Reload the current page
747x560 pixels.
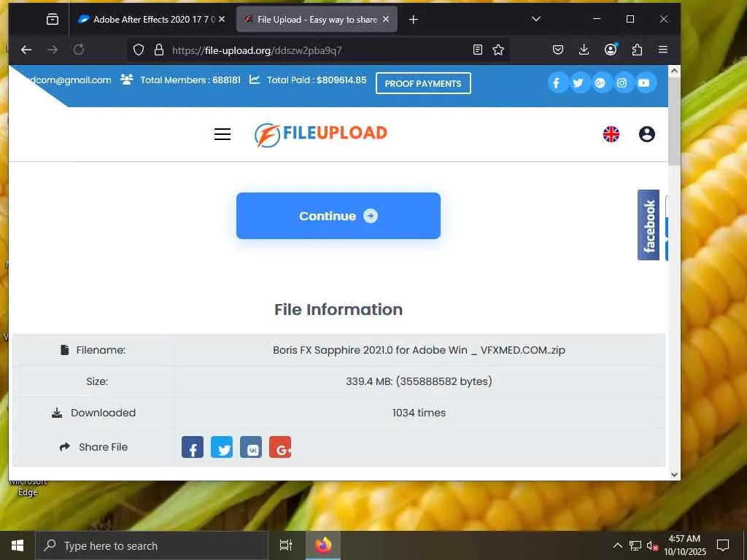click(79, 50)
